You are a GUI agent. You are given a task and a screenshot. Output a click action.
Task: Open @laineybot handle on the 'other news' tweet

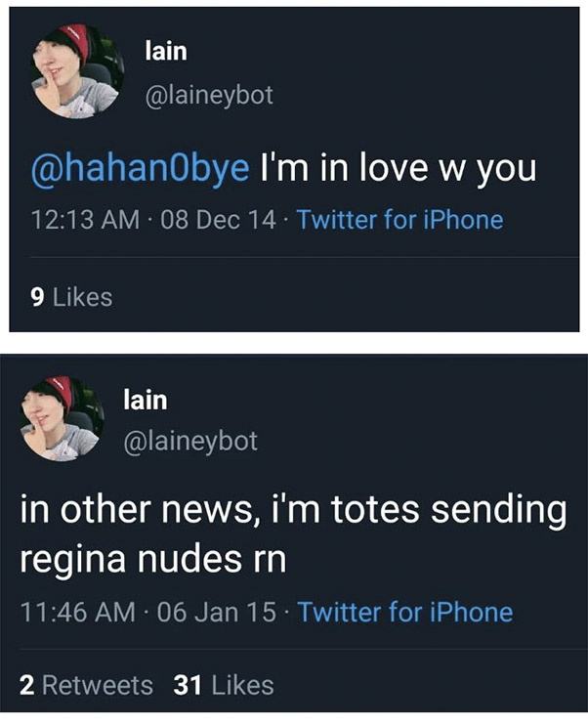[x=190, y=441]
